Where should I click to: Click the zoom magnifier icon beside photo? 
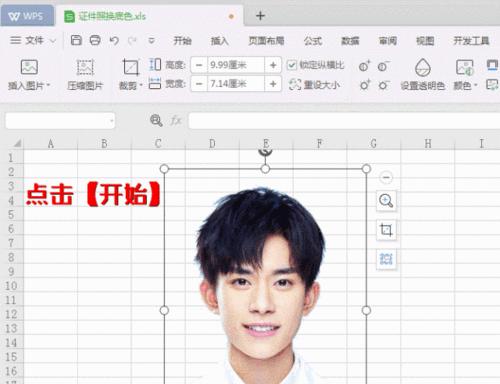point(386,201)
